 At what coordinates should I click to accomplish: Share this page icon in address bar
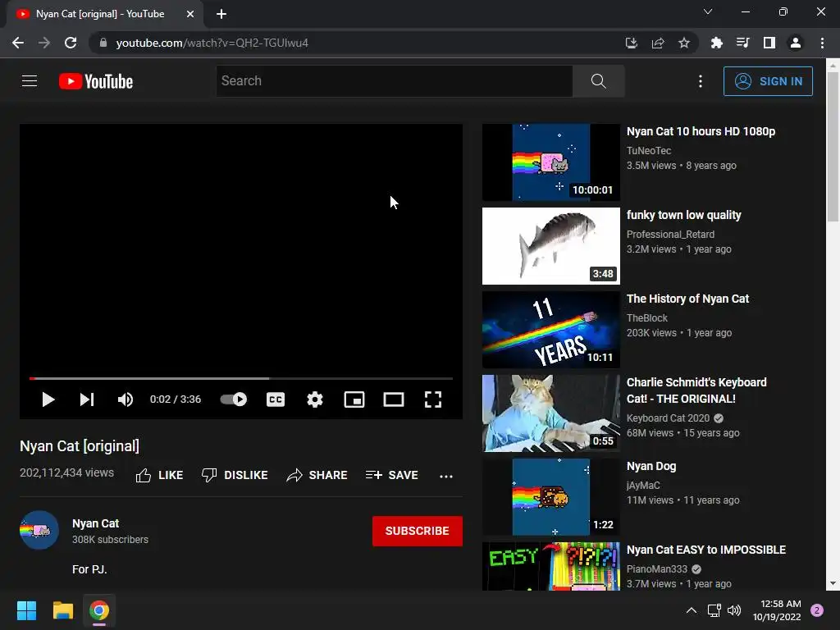click(658, 43)
